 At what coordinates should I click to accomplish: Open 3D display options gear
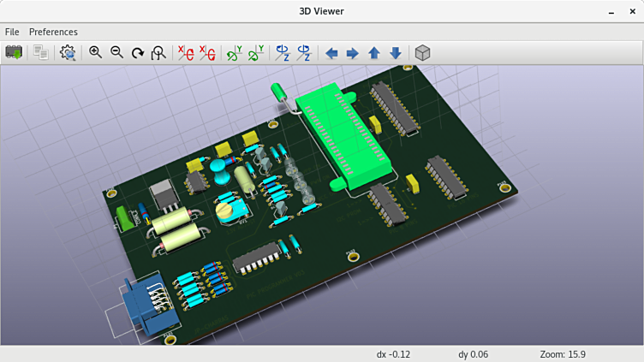(x=68, y=53)
